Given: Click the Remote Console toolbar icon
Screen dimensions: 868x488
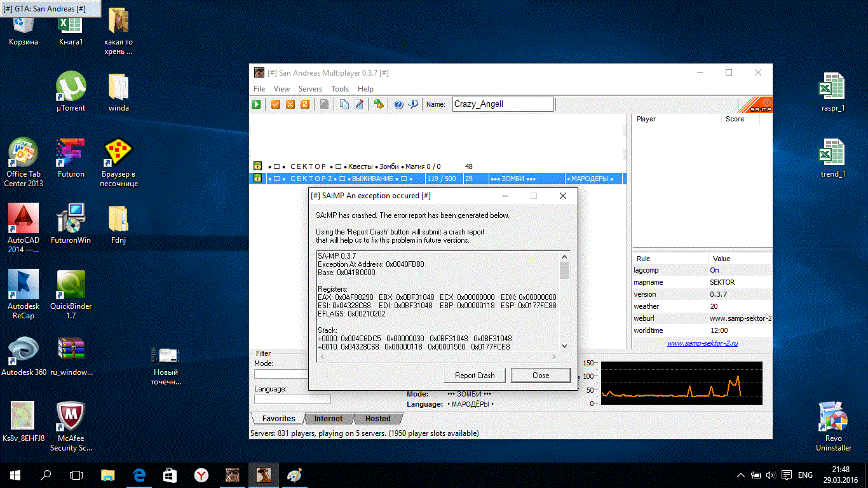Looking at the screenshot, I should point(378,104).
